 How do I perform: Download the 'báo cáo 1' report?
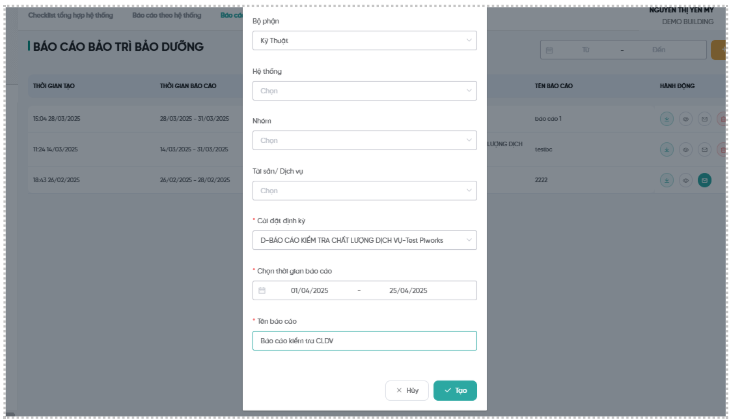(667, 119)
